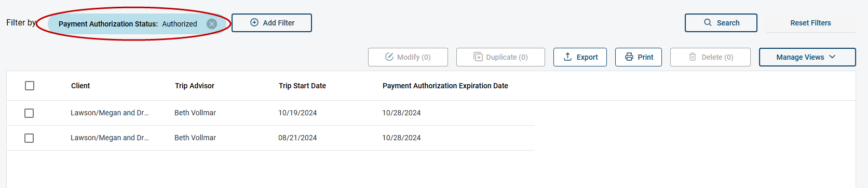Click the printer icon on Print
868x188 pixels.
pos(629,57)
